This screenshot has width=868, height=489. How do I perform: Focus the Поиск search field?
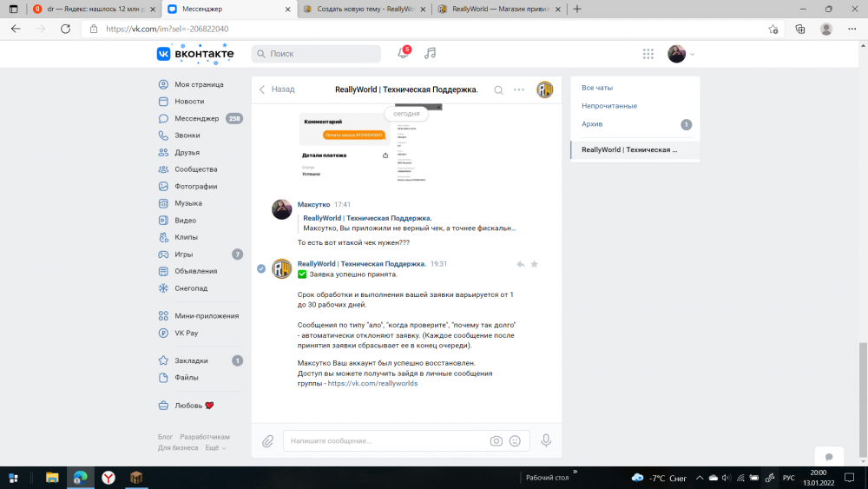click(316, 54)
